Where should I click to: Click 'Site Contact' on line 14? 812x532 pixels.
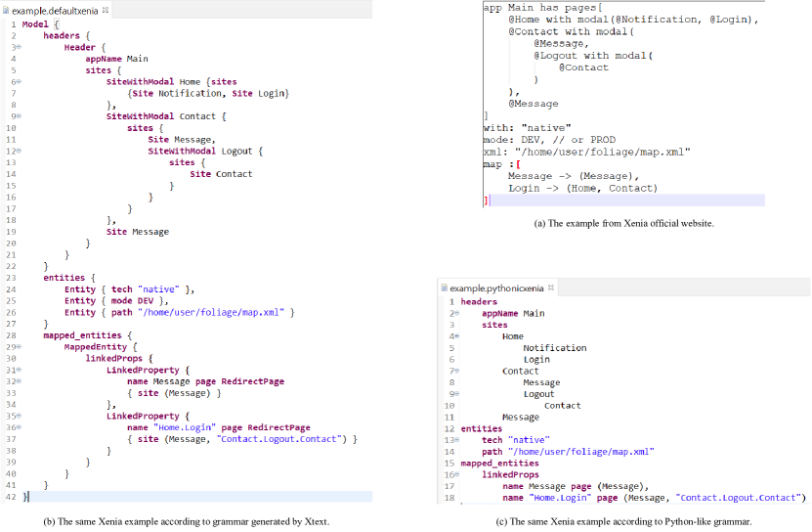tap(221, 174)
